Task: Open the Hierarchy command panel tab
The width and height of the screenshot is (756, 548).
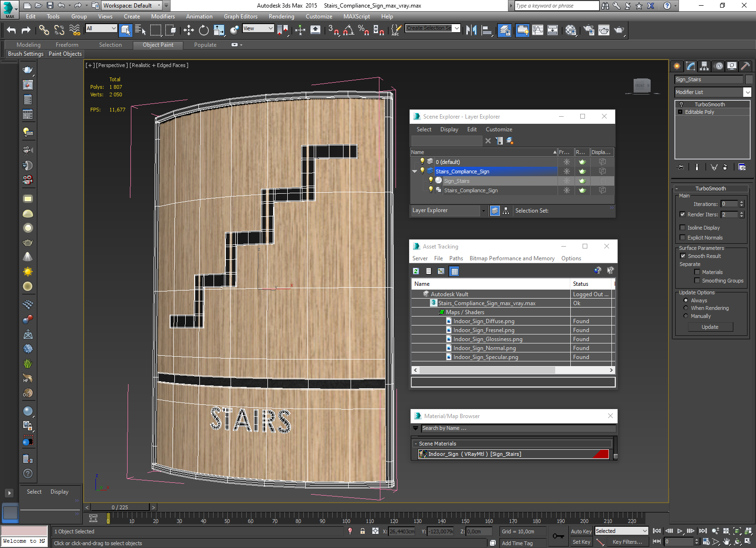Action: pyautogui.click(x=704, y=66)
